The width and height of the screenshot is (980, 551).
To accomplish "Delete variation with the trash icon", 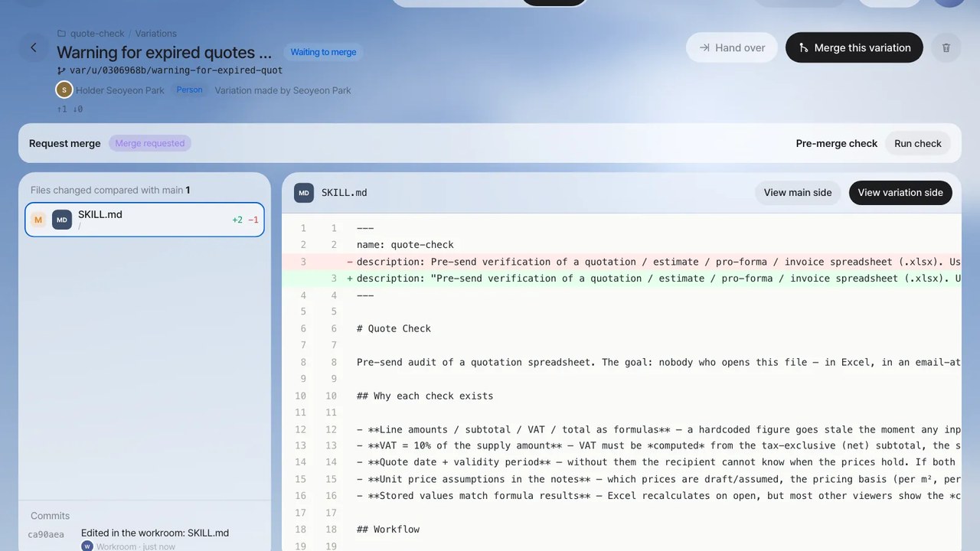I will (x=946, y=47).
